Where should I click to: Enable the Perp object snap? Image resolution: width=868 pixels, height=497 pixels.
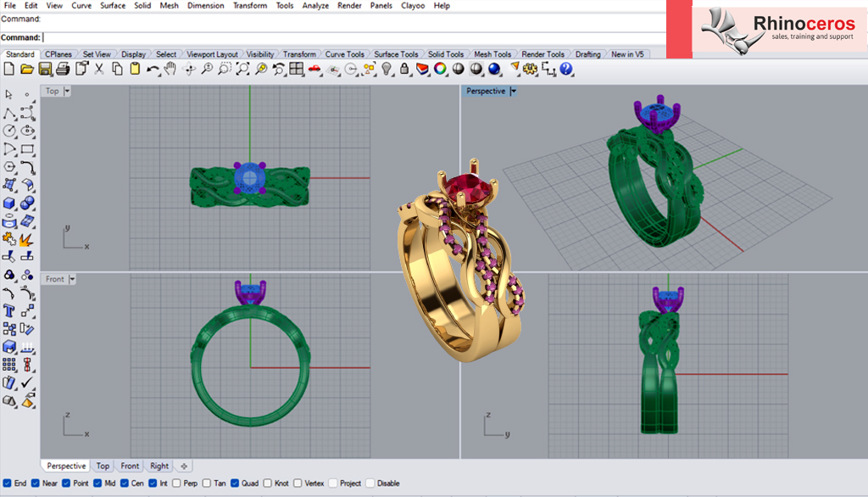(175, 483)
